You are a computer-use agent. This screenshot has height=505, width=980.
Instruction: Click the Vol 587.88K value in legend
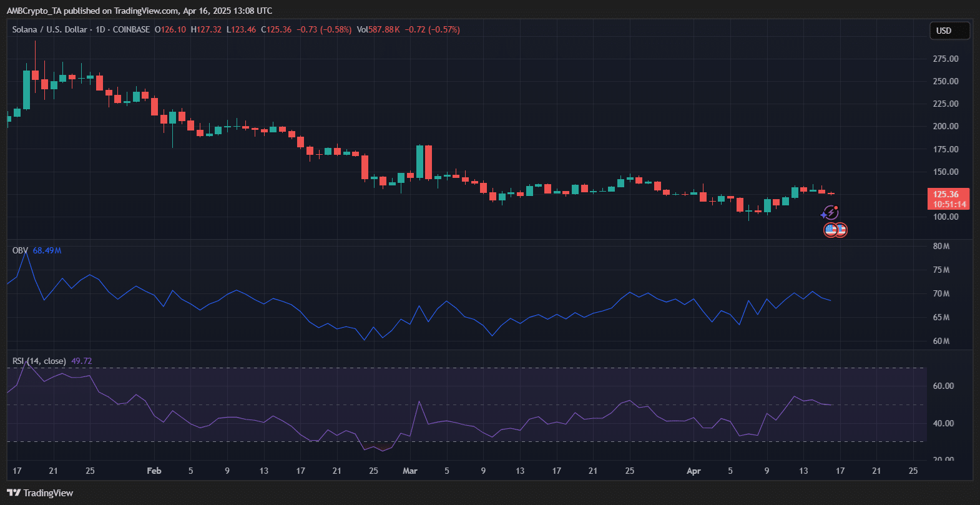(x=378, y=29)
